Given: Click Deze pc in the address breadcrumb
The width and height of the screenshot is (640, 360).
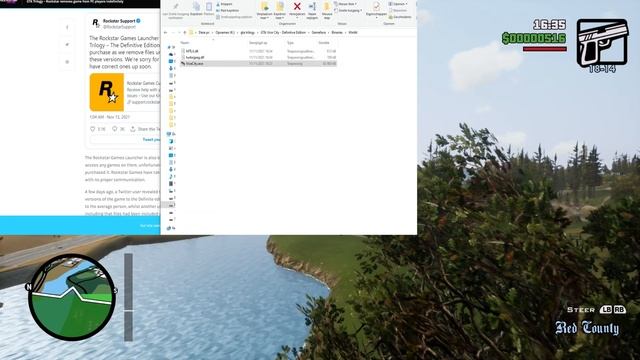Looking at the screenshot, I should pyautogui.click(x=204, y=32).
